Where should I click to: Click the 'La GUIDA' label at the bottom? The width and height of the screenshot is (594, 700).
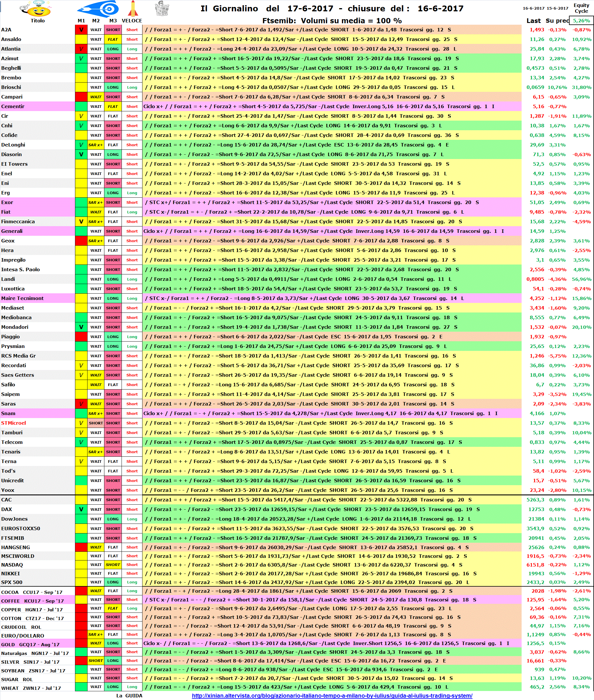pos(129,696)
